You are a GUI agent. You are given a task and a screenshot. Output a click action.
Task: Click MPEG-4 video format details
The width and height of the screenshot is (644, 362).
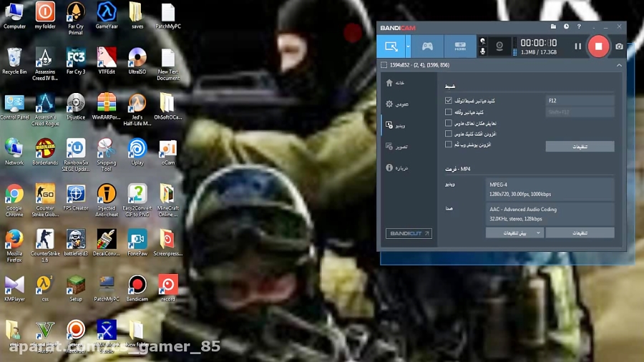pos(550,189)
